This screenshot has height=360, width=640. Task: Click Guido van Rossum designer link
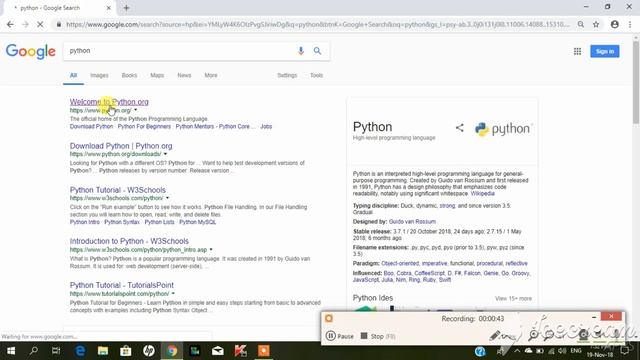click(x=412, y=221)
